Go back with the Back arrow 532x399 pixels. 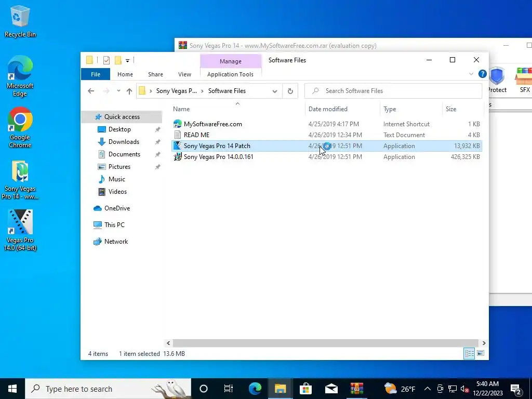pos(91,91)
